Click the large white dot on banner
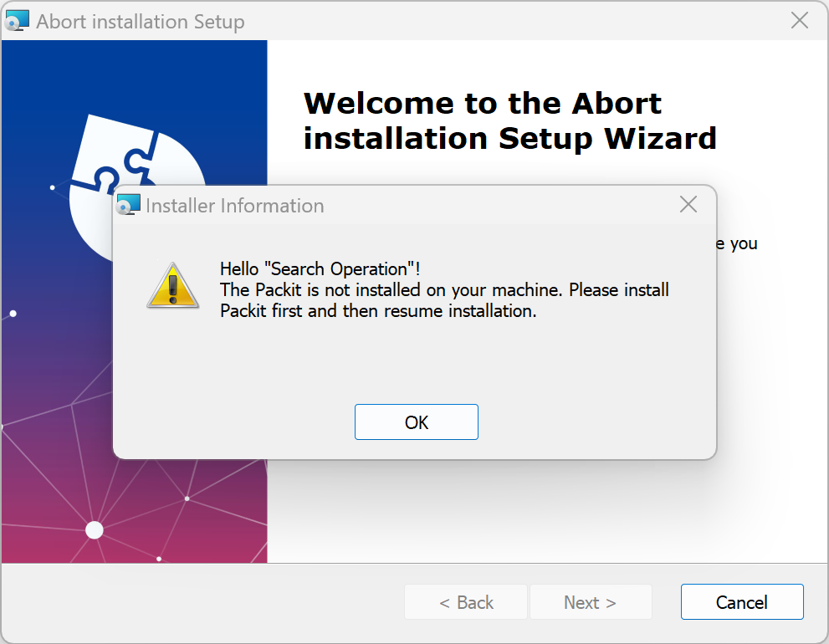The height and width of the screenshot is (644, 829). (94, 529)
